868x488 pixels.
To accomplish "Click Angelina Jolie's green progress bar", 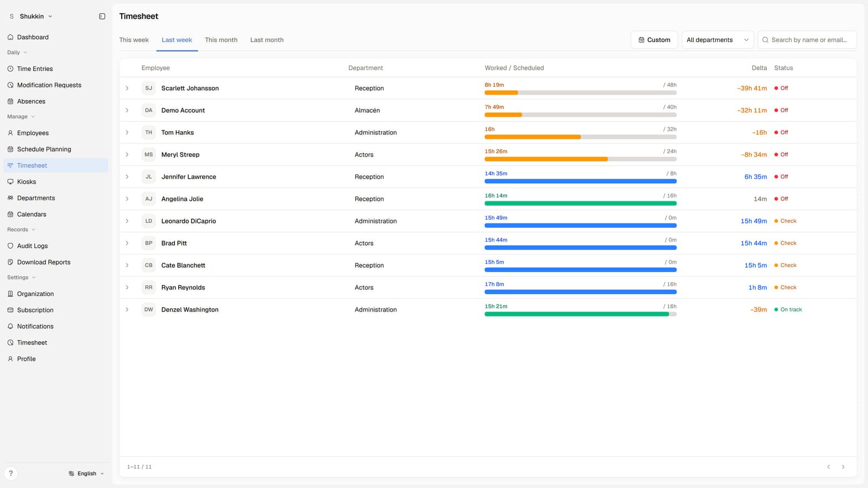I will pos(581,204).
